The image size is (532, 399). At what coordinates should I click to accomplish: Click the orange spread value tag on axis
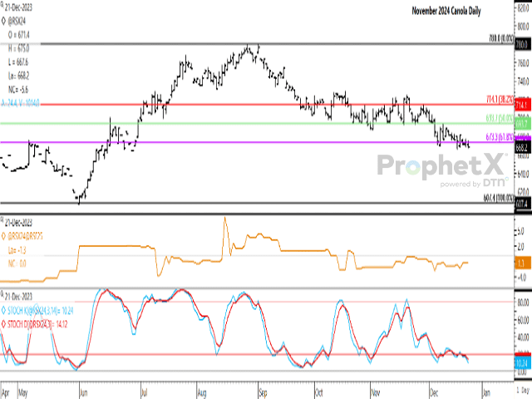(524, 263)
